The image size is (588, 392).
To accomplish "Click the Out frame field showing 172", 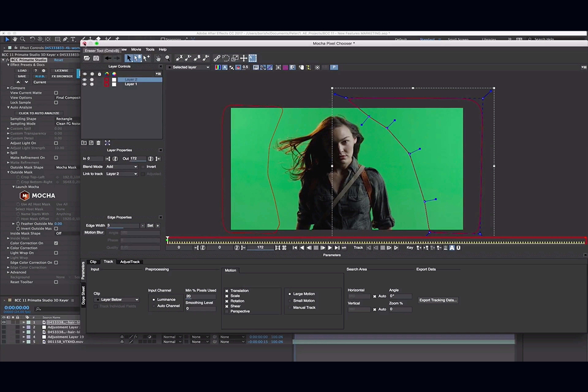I will coord(138,159).
